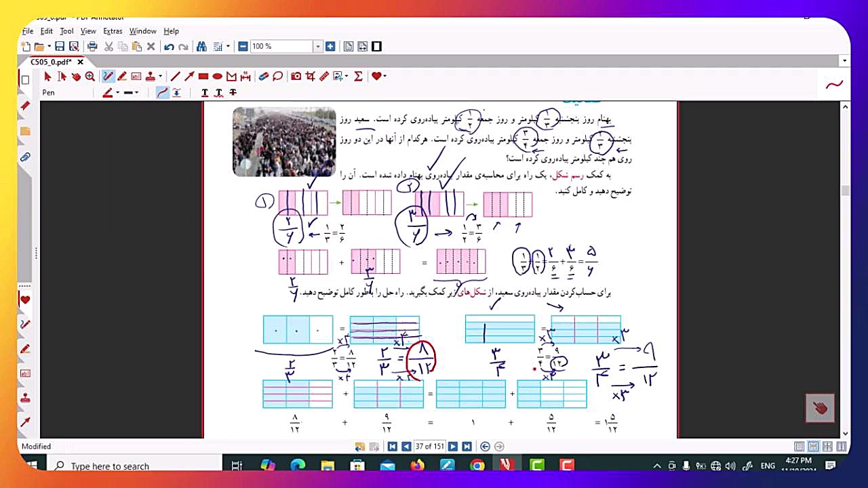868x488 pixels.
Task: Print the document using the printer icon
Action: coord(93,47)
